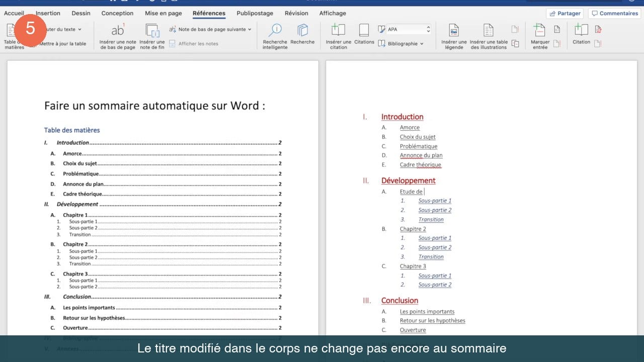Image resolution: width=644 pixels, height=362 pixels.
Task: Click update table of authorities icon
Action: pos(598,44)
